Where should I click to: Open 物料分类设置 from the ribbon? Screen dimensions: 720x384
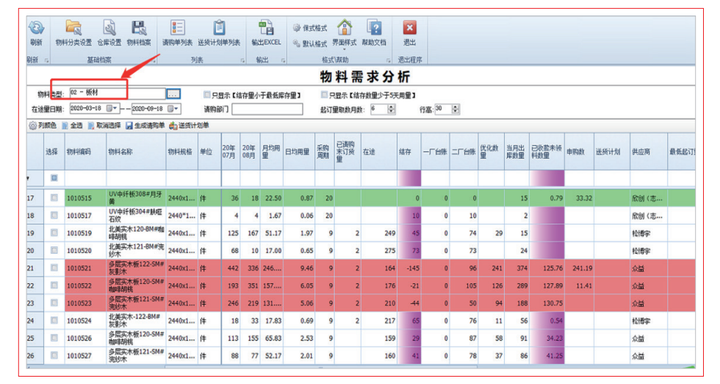[x=73, y=33]
